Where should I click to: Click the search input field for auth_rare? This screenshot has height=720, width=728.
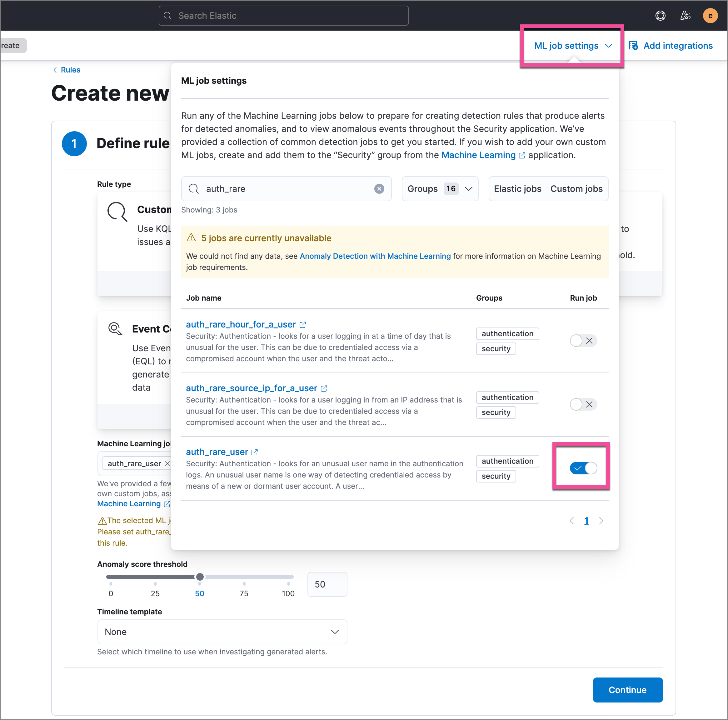pos(286,188)
